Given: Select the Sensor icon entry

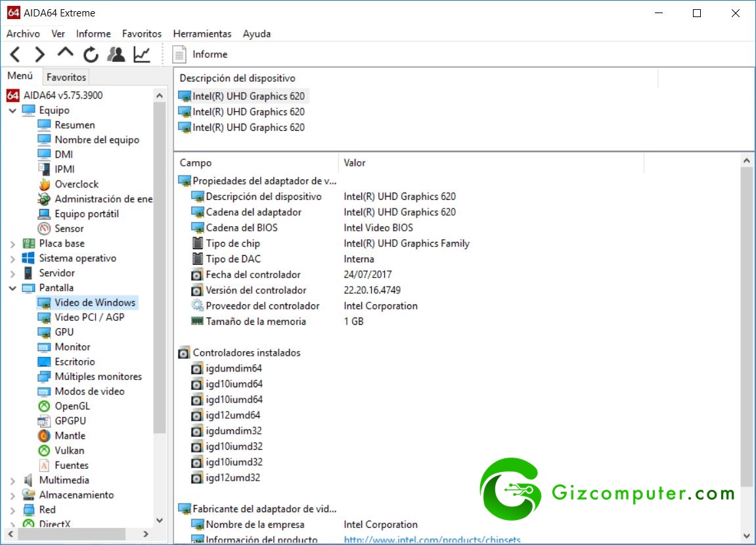Looking at the screenshot, I should 69,228.
